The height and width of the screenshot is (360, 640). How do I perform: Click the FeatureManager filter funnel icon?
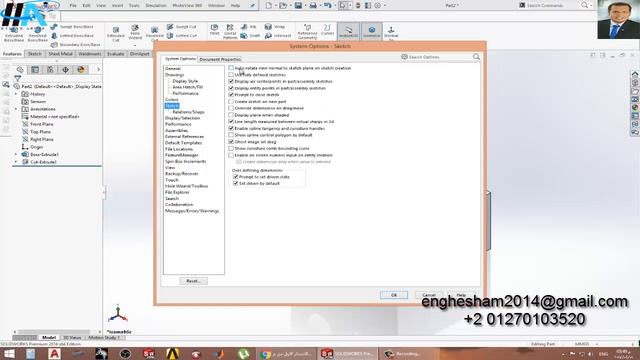(x=18, y=78)
